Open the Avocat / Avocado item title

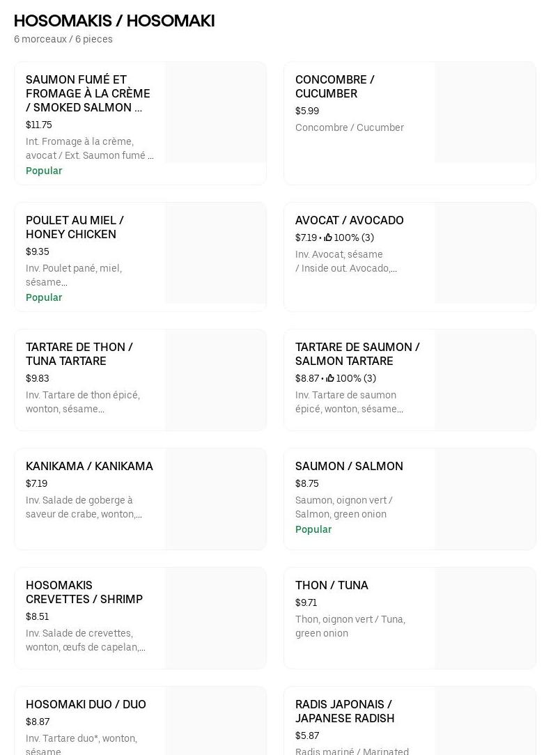click(x=349, y=220)
